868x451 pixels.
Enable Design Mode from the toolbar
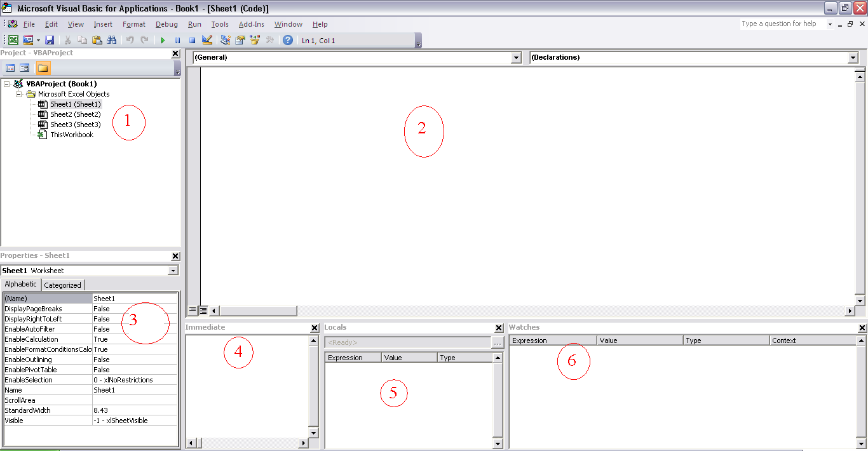[207, 40]
